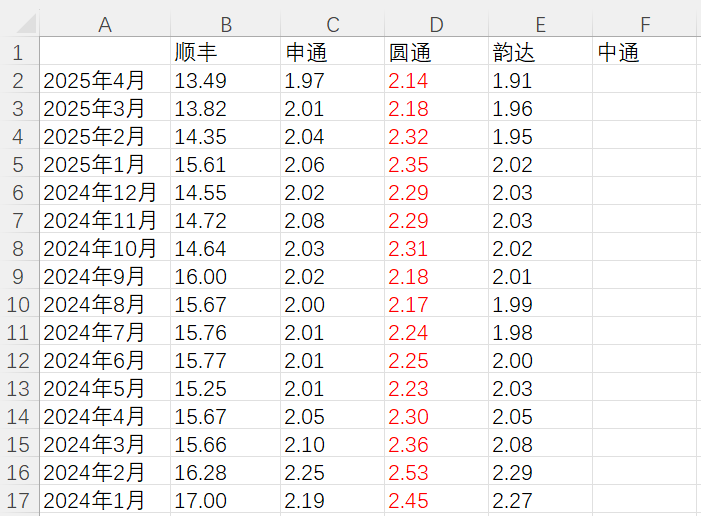Click 申通 value 2.19
701x516 pixels.
[x=333, y=500]
